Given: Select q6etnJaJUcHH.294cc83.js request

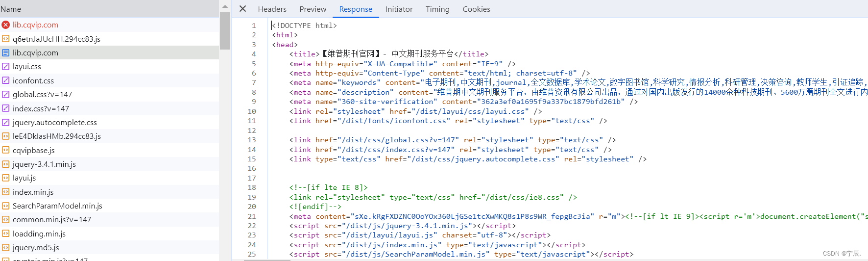Looking at the screenshot, I should pos(109,39).
